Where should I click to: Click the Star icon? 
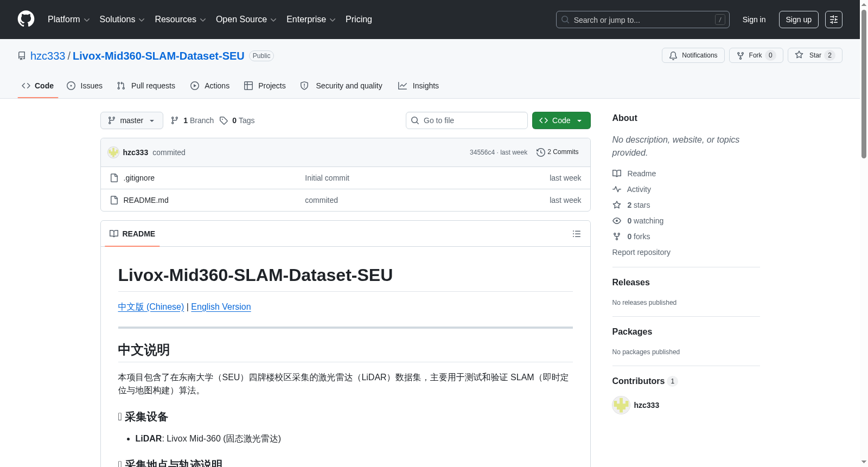[799, 55]
